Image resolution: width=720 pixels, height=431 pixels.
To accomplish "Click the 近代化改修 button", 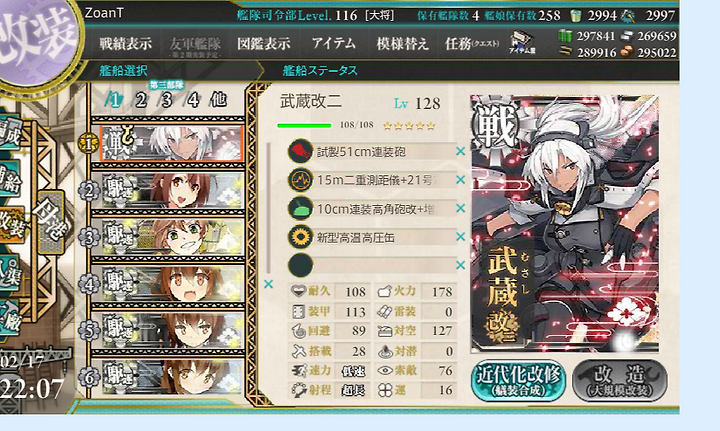I will pos(518,380).
